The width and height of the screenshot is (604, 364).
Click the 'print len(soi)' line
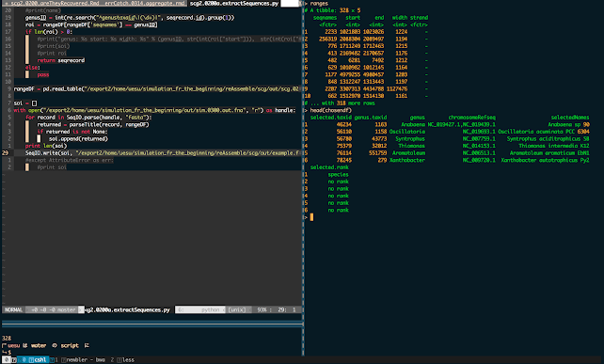pos(46,146)
